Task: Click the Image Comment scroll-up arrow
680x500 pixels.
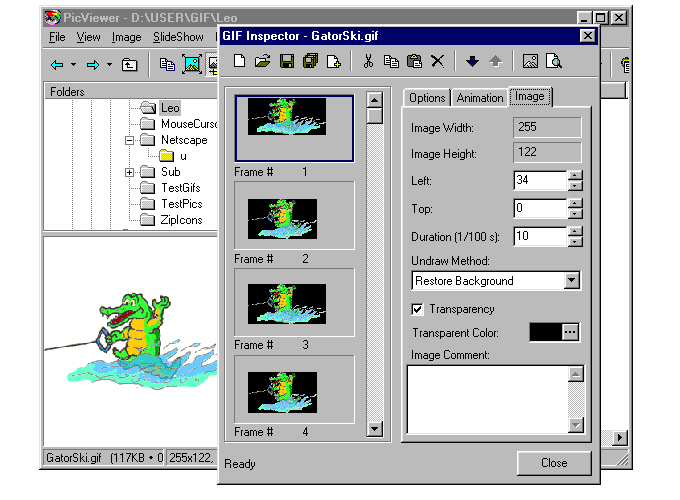Action: [x=576, y=374]
